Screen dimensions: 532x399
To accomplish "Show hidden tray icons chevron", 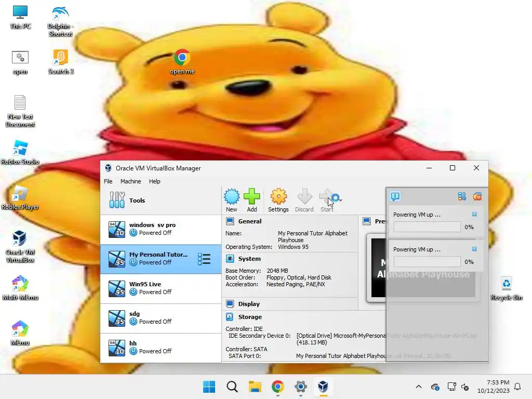I will (x=419, y=387).
